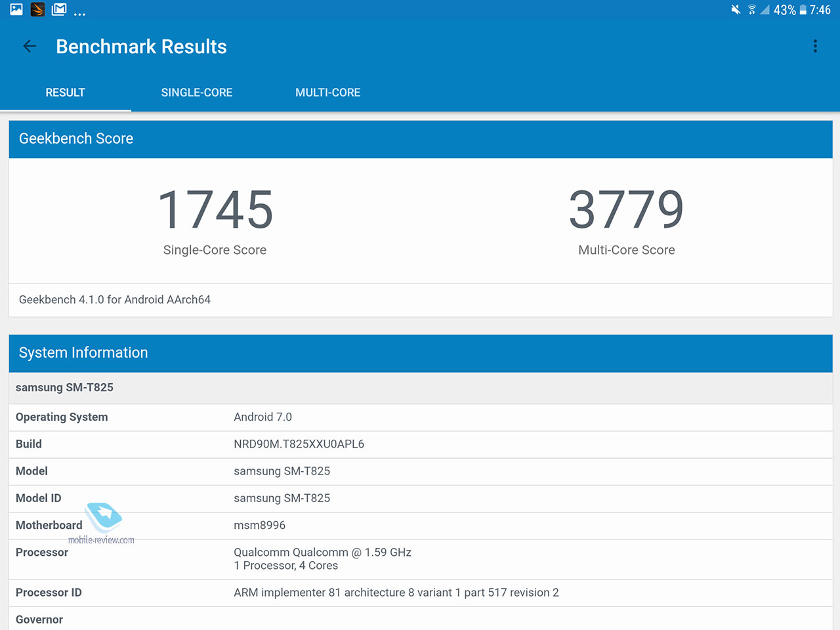Image resolution: width=840 pixels, height=630 pixels.
Task: Tap Qualcomm Qualcomm @ 1.59 GHz value
Action: pyautogui.click(x=322, y=553)
